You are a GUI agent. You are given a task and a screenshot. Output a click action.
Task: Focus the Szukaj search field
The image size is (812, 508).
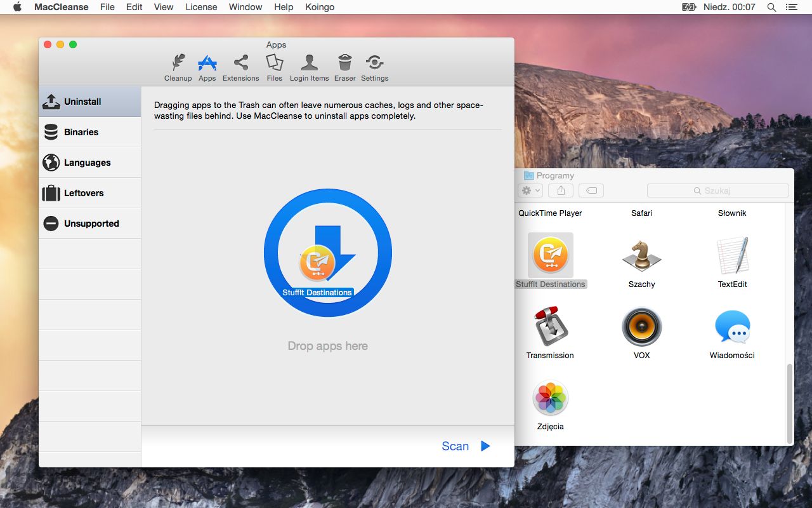[718, 190]
